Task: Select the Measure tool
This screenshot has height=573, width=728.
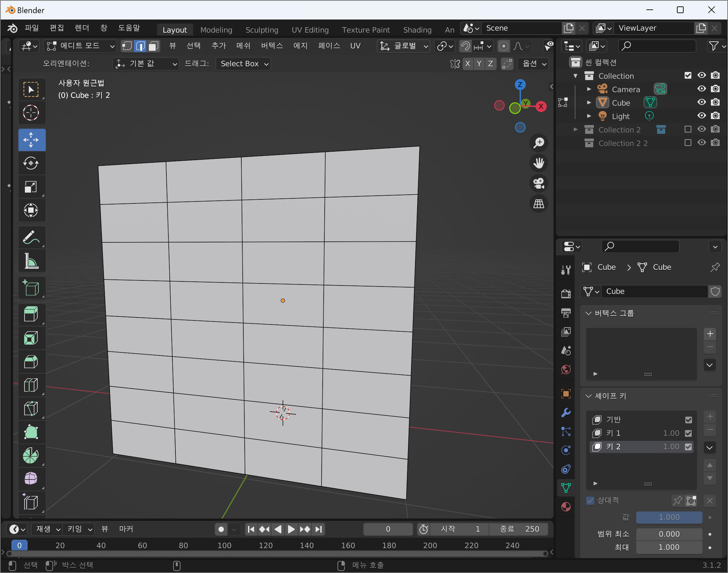Action: pyautogui.click(x=31, y=261)
